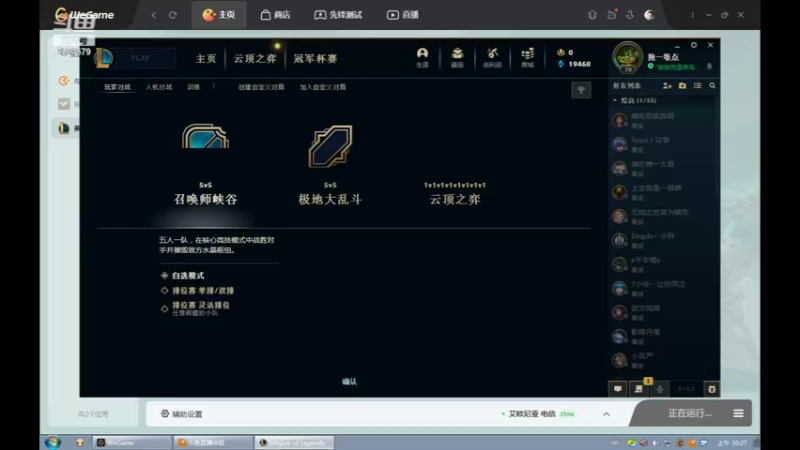The height and width of the screenshot is (450, 800).
Task: Collapse the 综合 (1/33) friends group
Action: coord(615,101)
